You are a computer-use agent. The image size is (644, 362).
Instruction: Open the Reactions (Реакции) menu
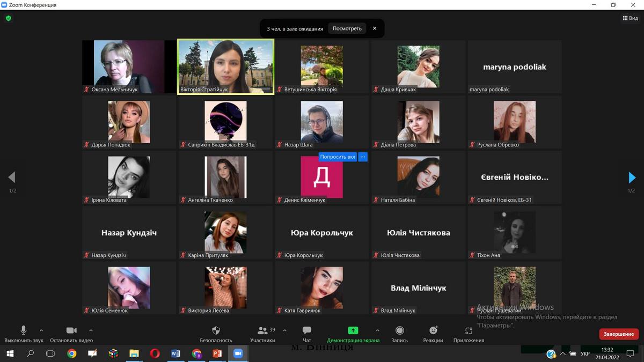[x=433, y=331]
